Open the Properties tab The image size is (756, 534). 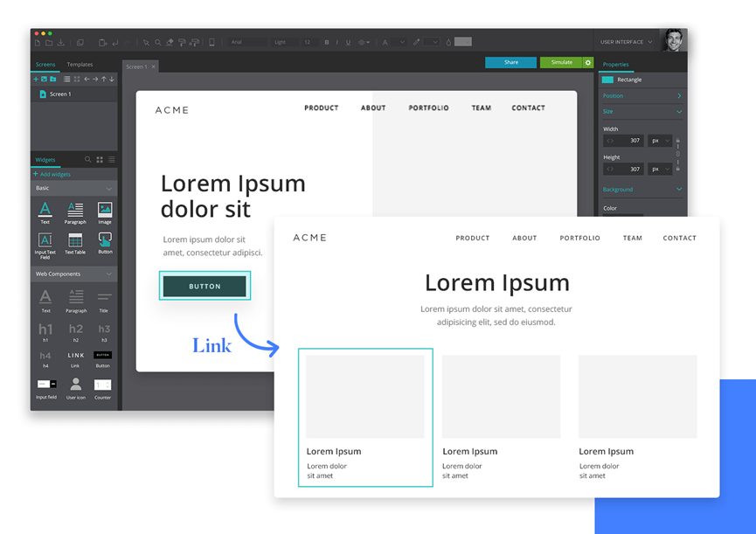click(615, 65)
